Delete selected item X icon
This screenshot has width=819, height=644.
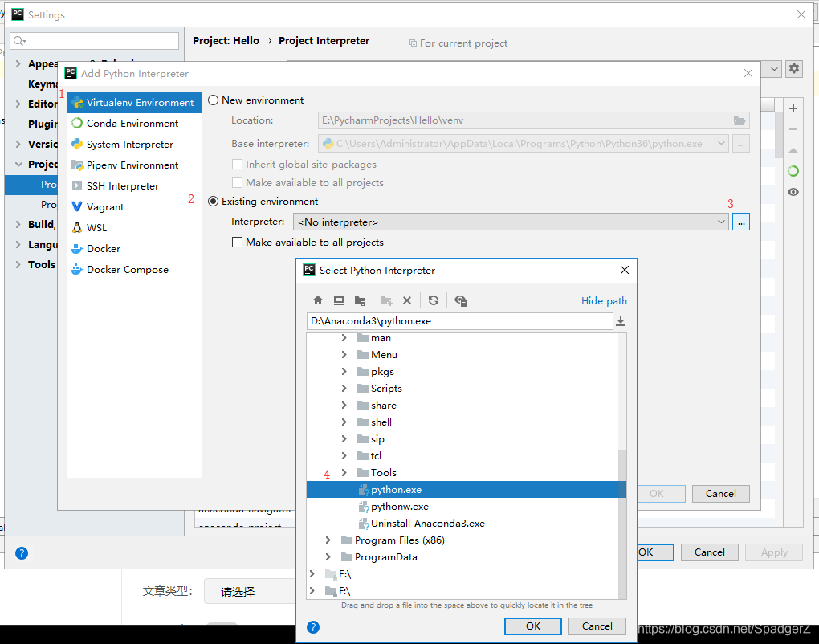(407, 300)
